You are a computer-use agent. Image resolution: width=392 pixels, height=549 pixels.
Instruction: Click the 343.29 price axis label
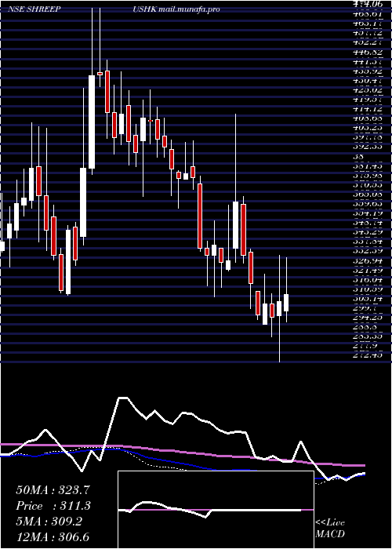368,232
